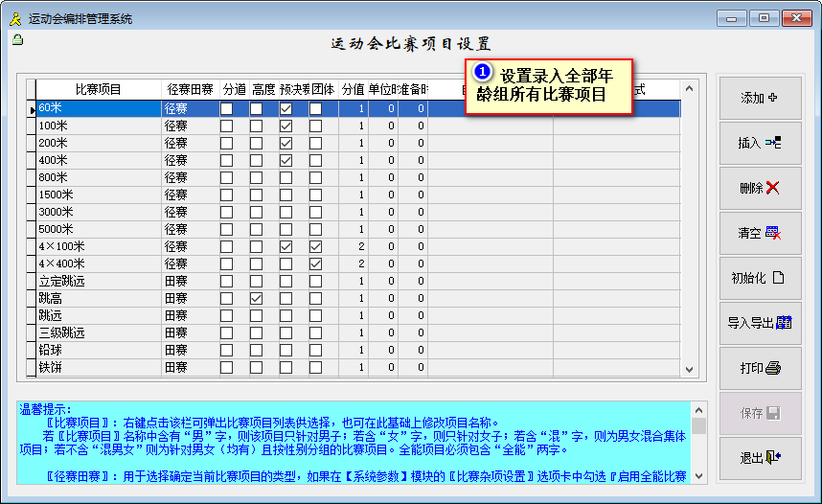Click the 田赛 type cell for 跳远
Image resolution: width=822 pixels, height=504 pixels.
(190, 316)
